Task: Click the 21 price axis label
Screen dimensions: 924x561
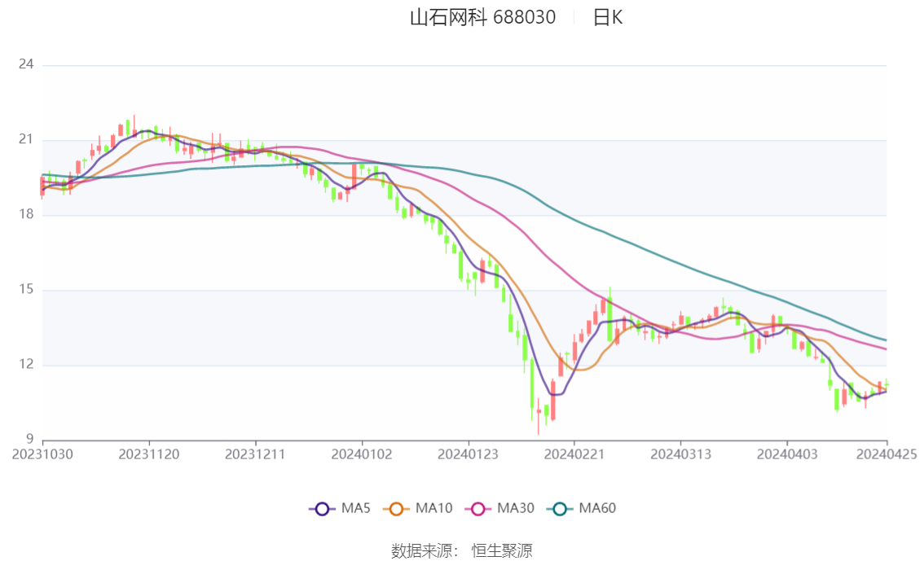Action: point(26,139)
